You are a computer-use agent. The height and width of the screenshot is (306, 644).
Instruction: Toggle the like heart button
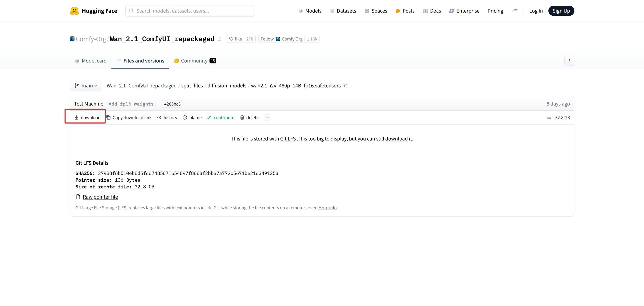pos(235,39)
